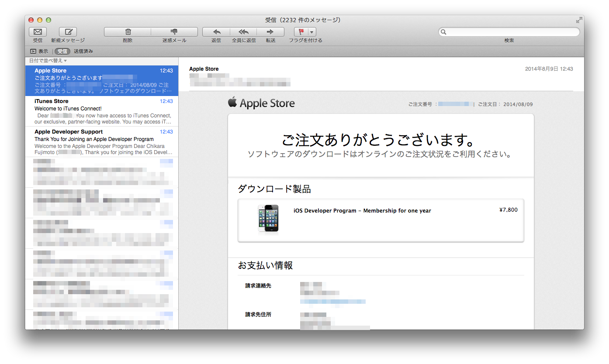Click the 2014年8月9日 12:43 date stamp
This screenshot has height=364, width=609.
[x=549, y=69]
